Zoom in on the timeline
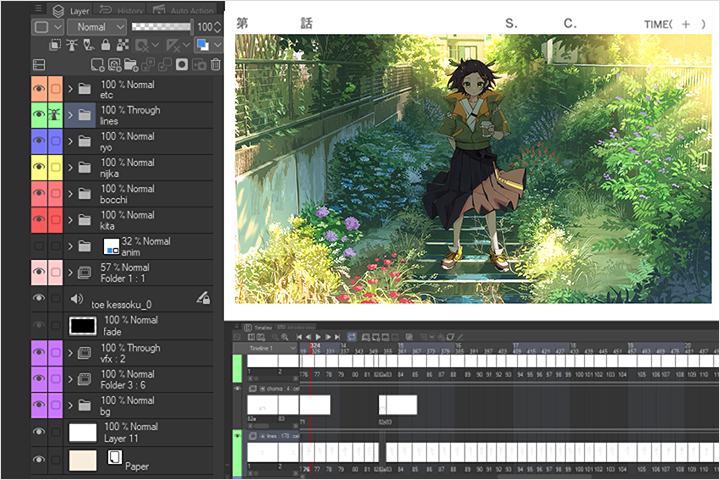720x480 pixels. [x=285, y=337]
